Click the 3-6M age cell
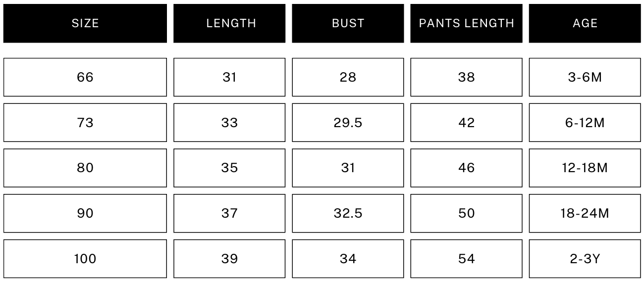 coord(585,77)
